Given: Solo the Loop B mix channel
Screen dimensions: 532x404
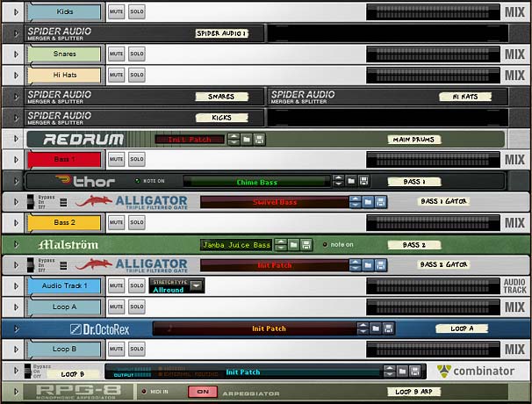Looking at the screenshot, I should click(137, 349).
